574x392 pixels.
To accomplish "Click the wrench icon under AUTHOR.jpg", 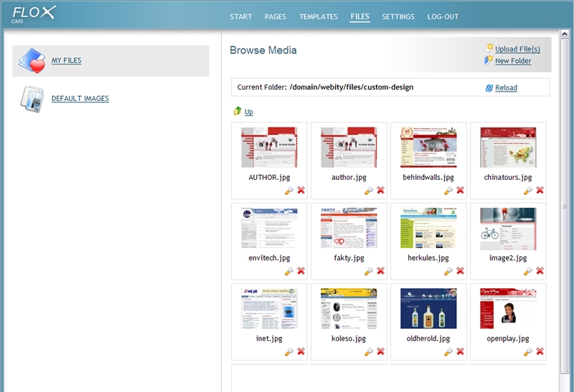I will point(289,191).
